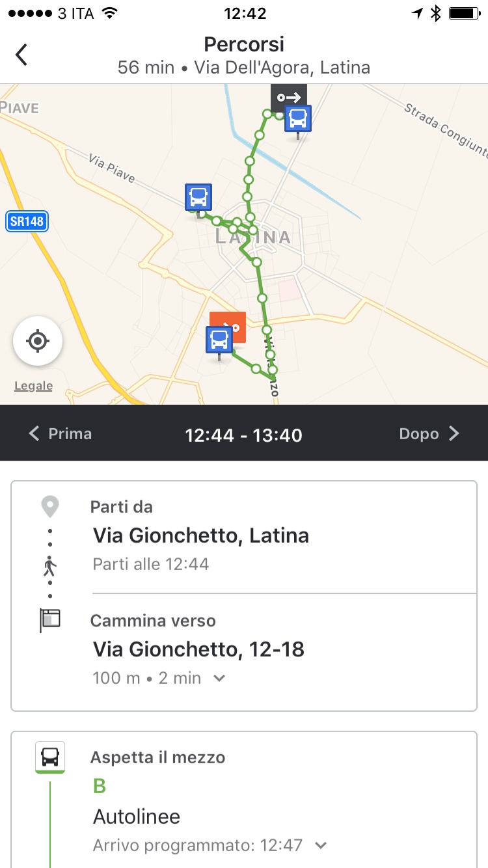This screenshot has width=488, height=868.
Task: Tap the 12:44 - 13:40 time range
Action: 243,435
